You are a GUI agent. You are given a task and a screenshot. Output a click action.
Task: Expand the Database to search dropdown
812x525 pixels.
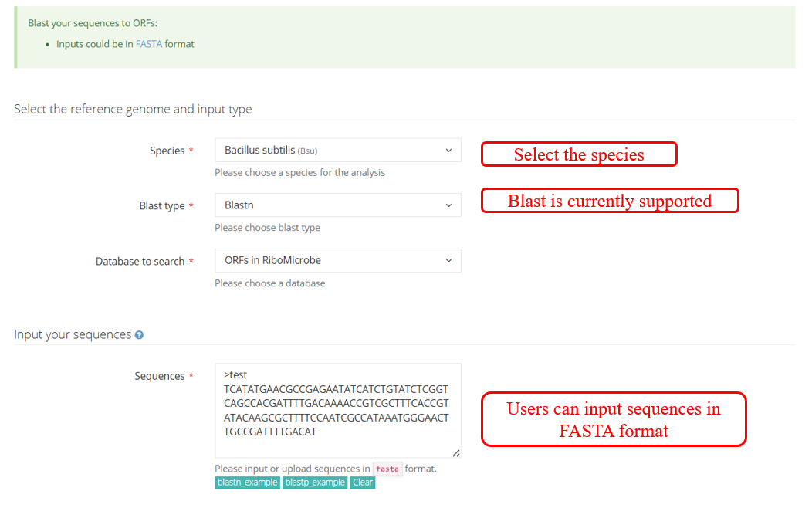coord(337,261)
